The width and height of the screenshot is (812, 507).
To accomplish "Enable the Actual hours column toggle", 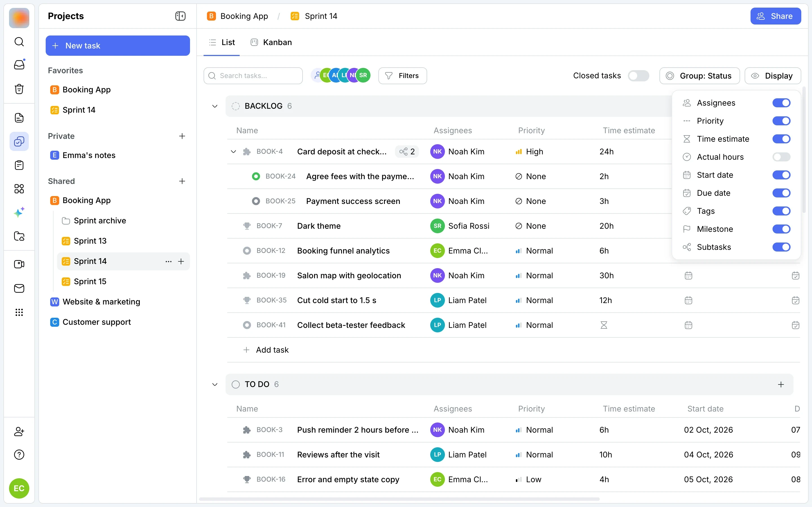I will (x=781, y=157).
